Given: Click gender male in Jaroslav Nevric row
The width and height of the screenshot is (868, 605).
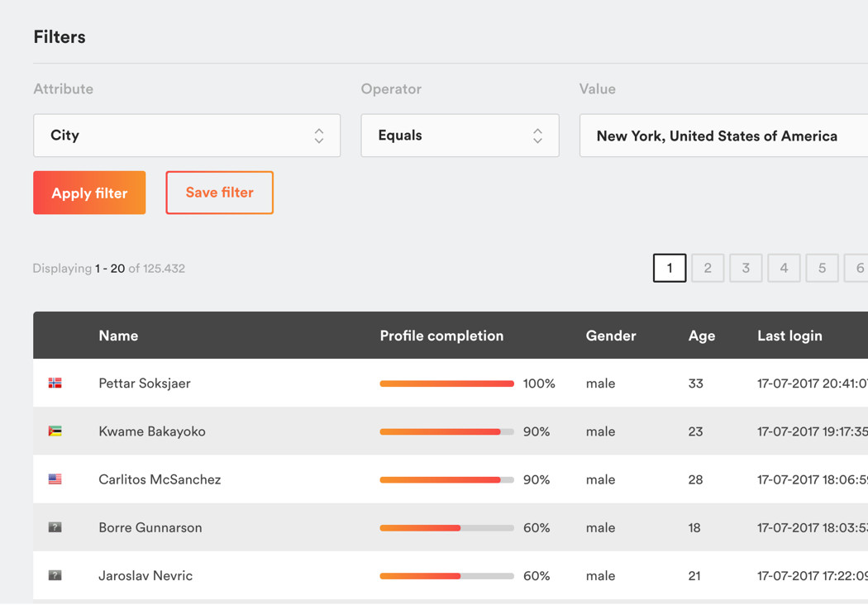Looking at the screenshot, I should (x=601, y=576).
